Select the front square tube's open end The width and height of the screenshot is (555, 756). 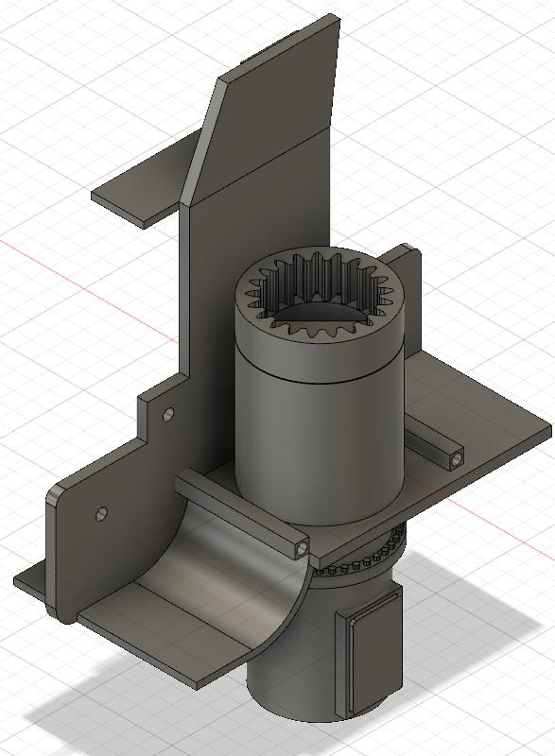coord(303,549)
